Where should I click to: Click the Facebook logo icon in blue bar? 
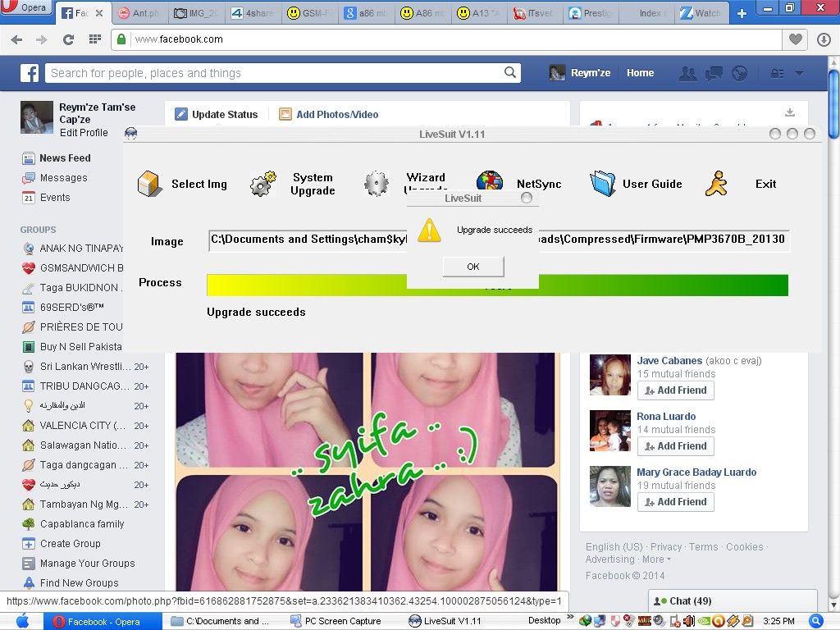coord(30,73)
